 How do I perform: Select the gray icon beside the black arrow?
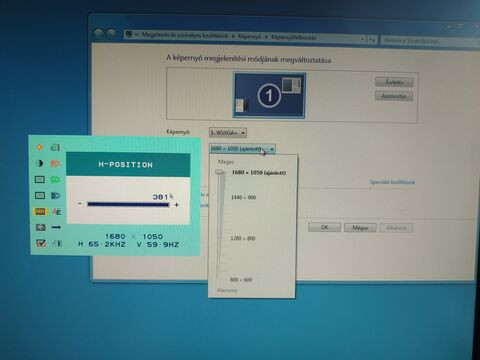tap(40, 227)
